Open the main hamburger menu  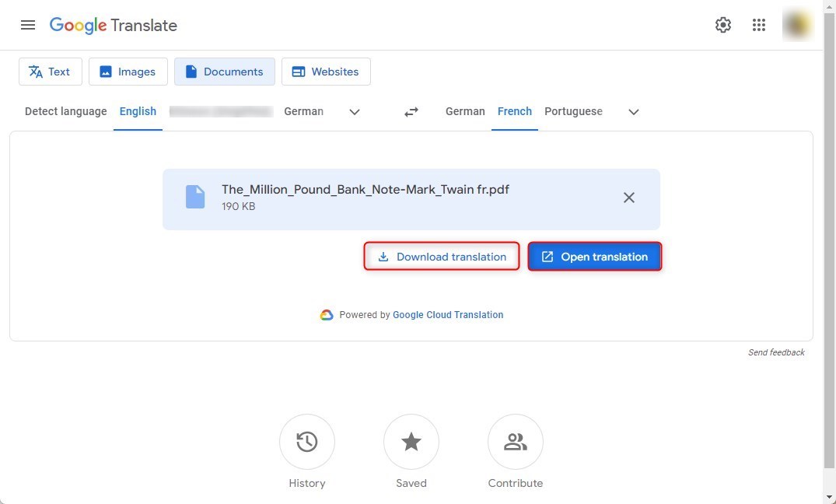tap(28, 25)
